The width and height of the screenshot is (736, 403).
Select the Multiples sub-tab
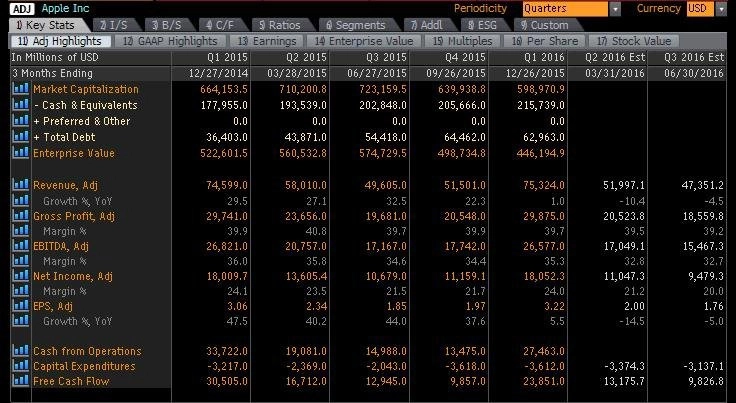(462, 41)
